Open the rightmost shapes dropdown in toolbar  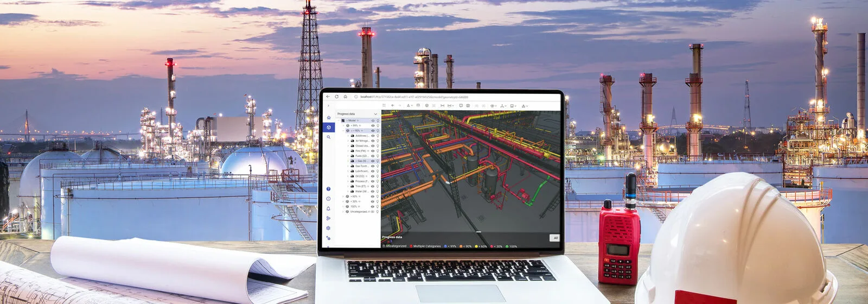tap(525, 106)
